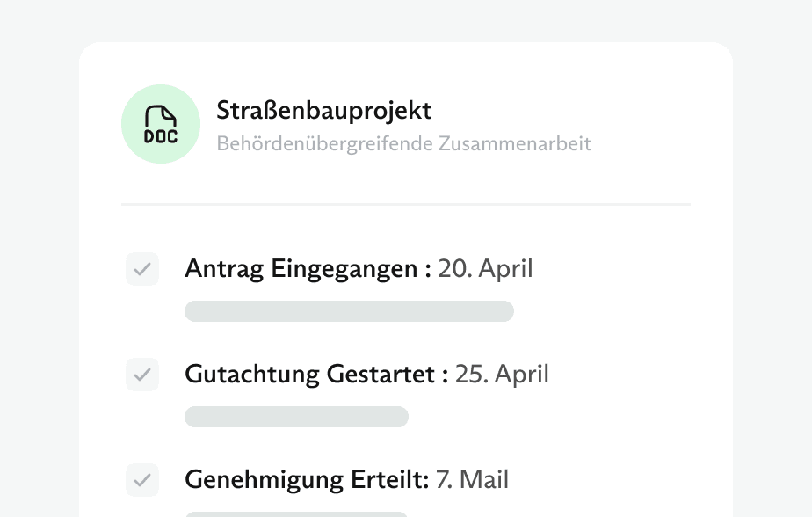Image resolution: width=812 pixels, height=517 pixels.
Task: Toggle the Genehmigung Erteilt checkbox
Action: 142,480
